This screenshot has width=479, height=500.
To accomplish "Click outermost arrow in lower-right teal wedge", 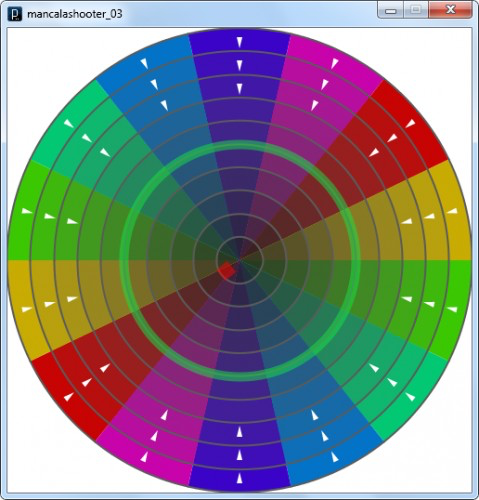I will [410, 397].
